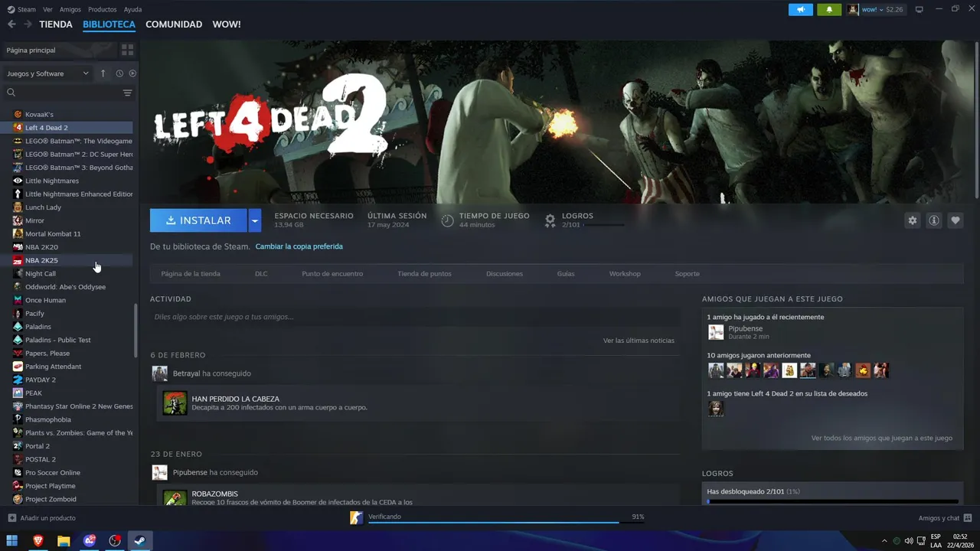Image resolution: width=980 pixels, height=551 pixels.
Task: Open game settings gear icon
Action: (x=912, y=220)
